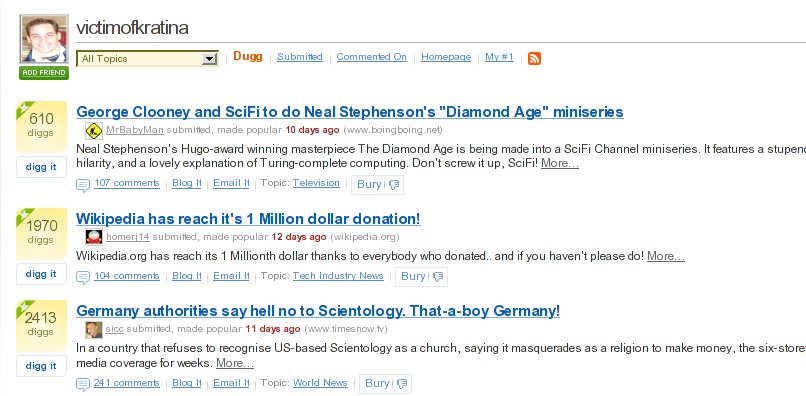Click MrBabyMan's avatar icon
The height and width of the screenshot is (396, 806).
[94, 131]
